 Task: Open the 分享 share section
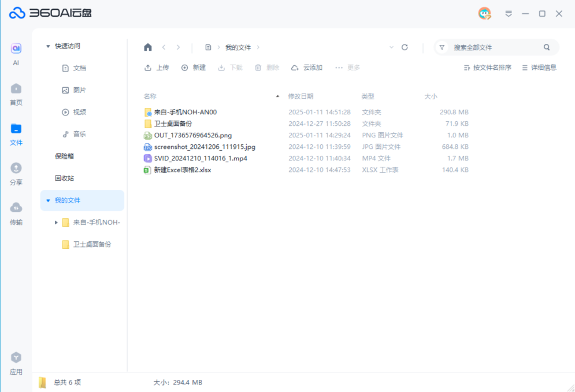click(16, 174)
